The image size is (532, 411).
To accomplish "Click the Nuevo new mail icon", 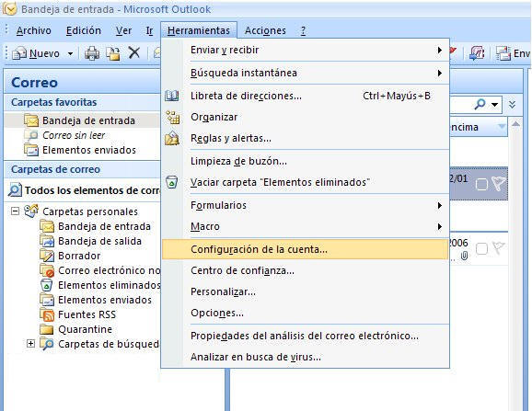I will pyautogui.click(x=19, y=53).
